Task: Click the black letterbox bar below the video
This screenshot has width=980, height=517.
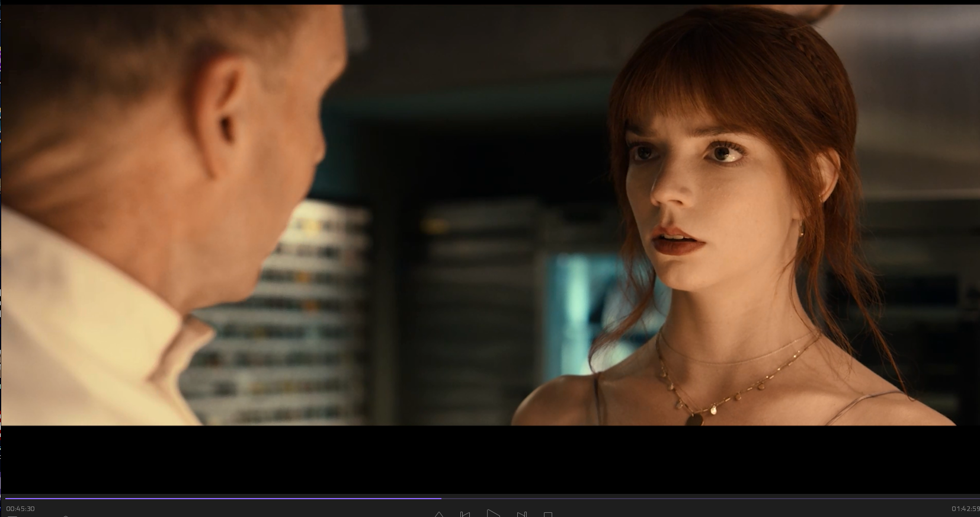Action: (x=490, y=459)
